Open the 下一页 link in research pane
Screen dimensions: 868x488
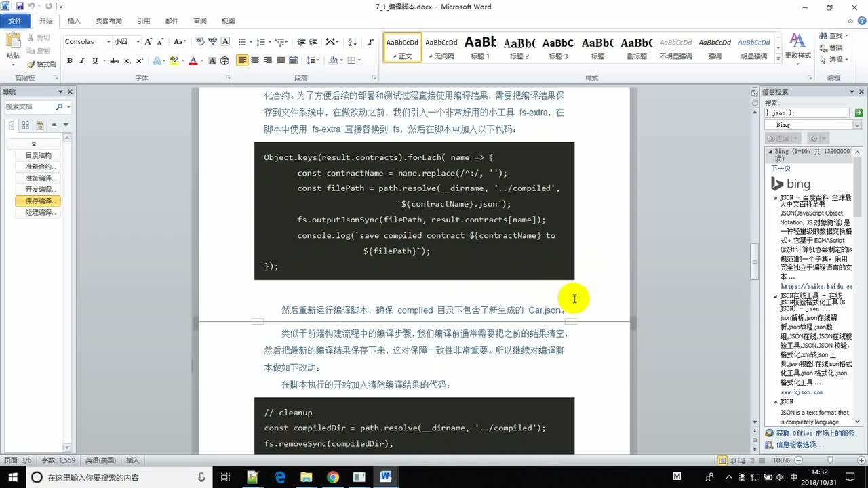coord(781,168)
